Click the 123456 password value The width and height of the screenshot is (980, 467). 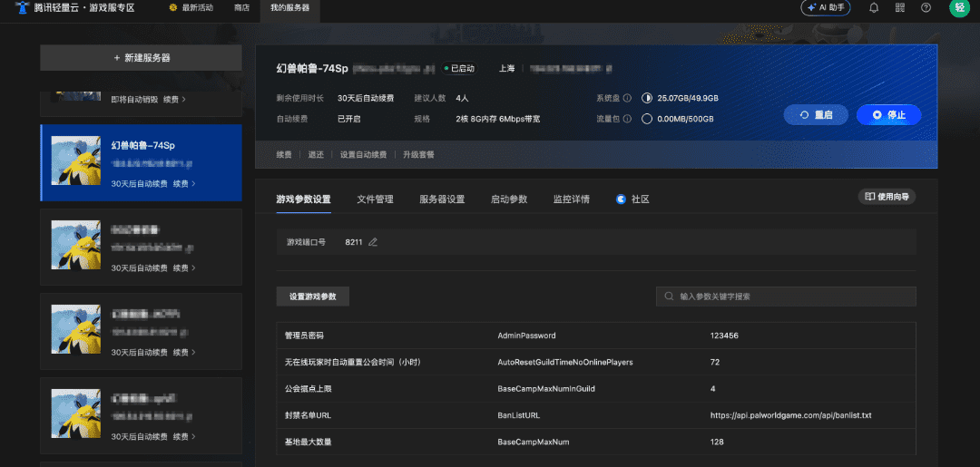coord(724,336)
